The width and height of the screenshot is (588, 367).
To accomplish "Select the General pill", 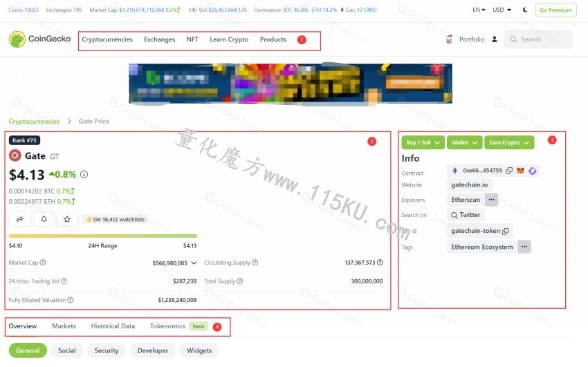I will 28,350.
